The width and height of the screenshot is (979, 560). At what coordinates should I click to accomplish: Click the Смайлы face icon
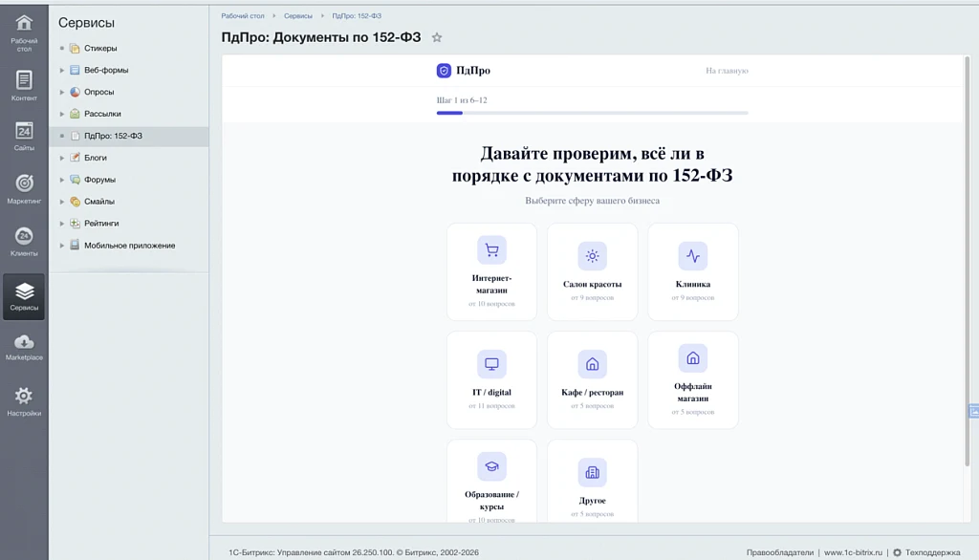75,201
